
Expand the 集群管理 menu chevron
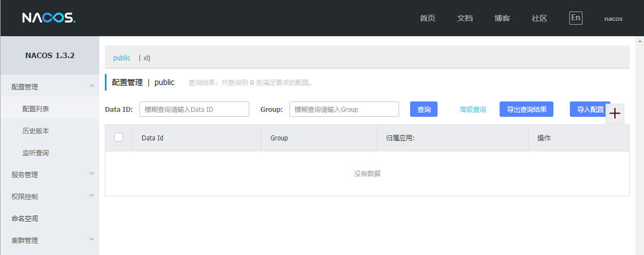tap(92, 239)
